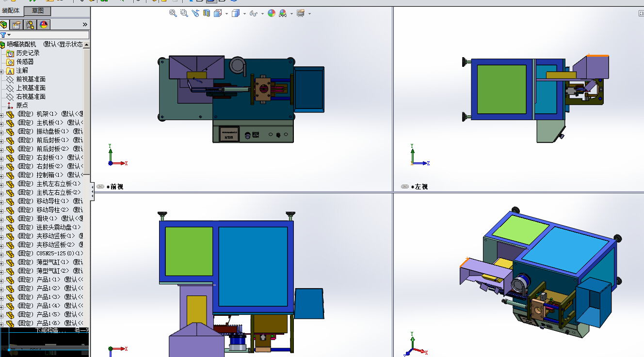The height and width of the screenshot is (357, 644).
Task: Open the ConfigurationManager panel tab
Action: tap(30, 25)
